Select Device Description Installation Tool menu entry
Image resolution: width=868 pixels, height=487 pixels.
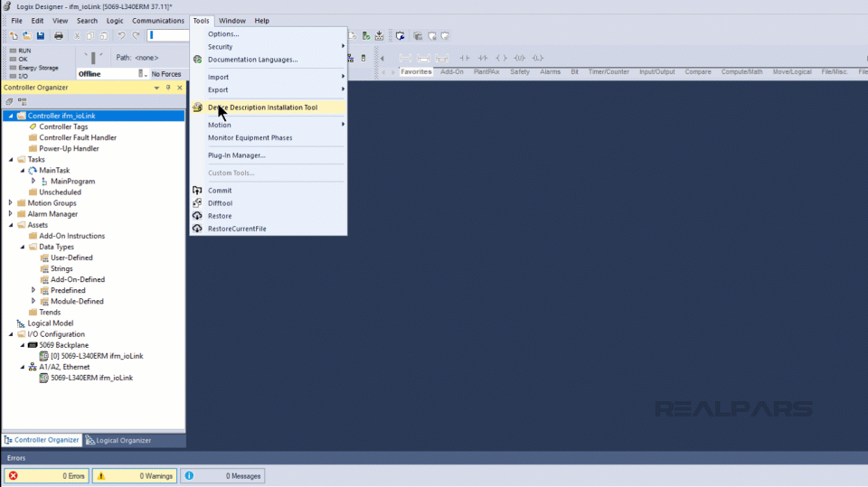(x=269, y=108)
